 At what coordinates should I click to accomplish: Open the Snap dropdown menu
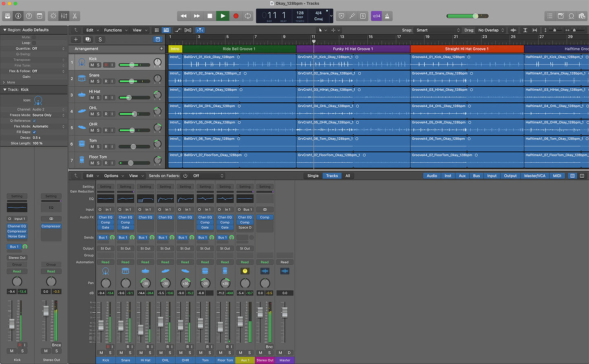[x=438, y=30]
